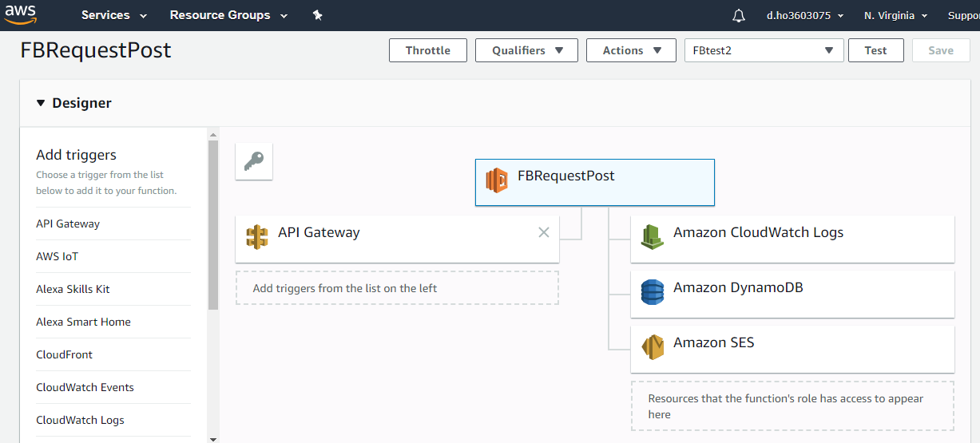Screen dimensions: 980x443
Task: Select the FBRequestPost function box title
Action: (566, 176)
